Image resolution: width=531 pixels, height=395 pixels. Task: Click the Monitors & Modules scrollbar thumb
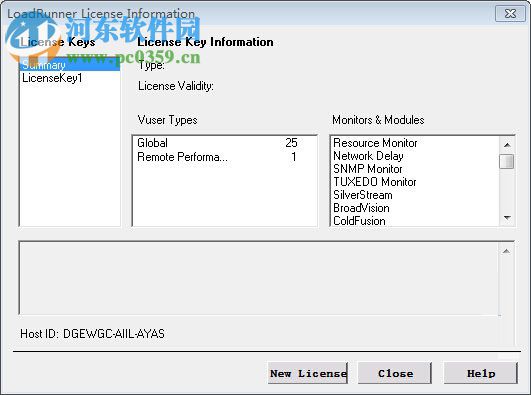507,161
